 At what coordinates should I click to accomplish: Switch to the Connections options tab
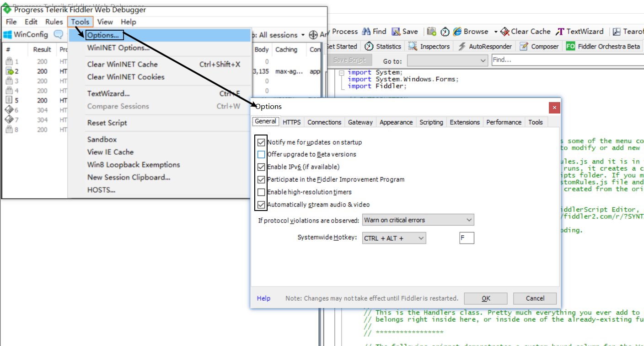(x=324, y=122)
